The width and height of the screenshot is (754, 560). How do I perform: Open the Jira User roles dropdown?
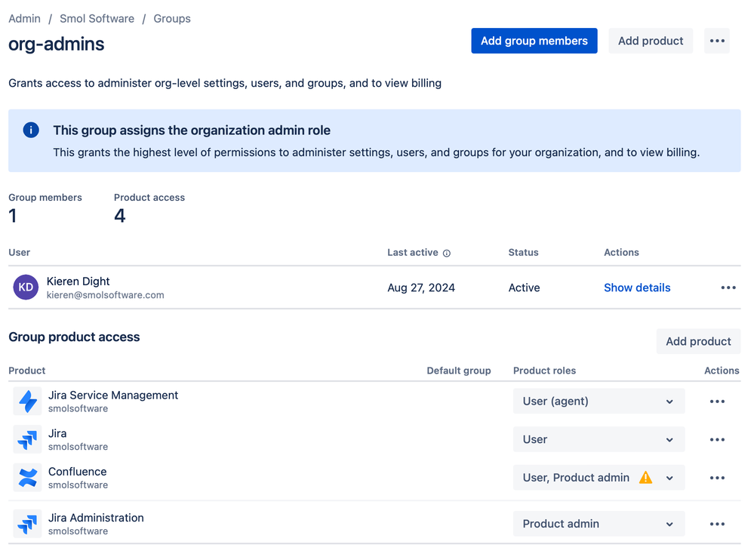click(599, 439)
